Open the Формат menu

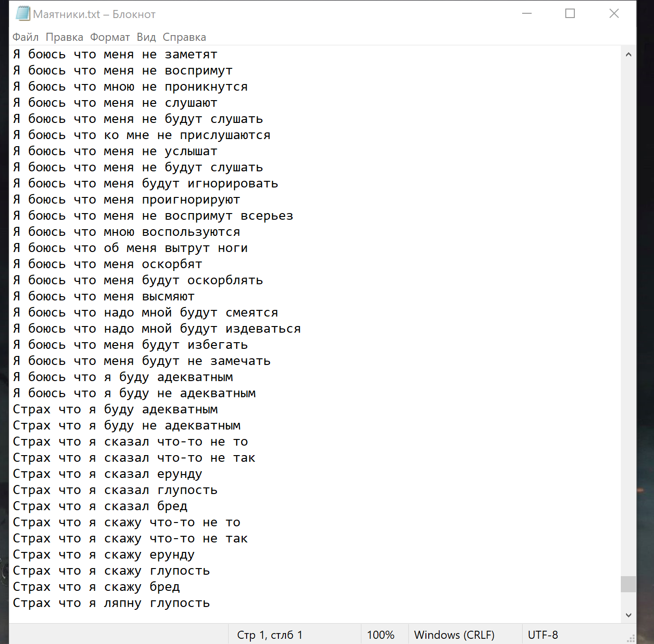110,37
